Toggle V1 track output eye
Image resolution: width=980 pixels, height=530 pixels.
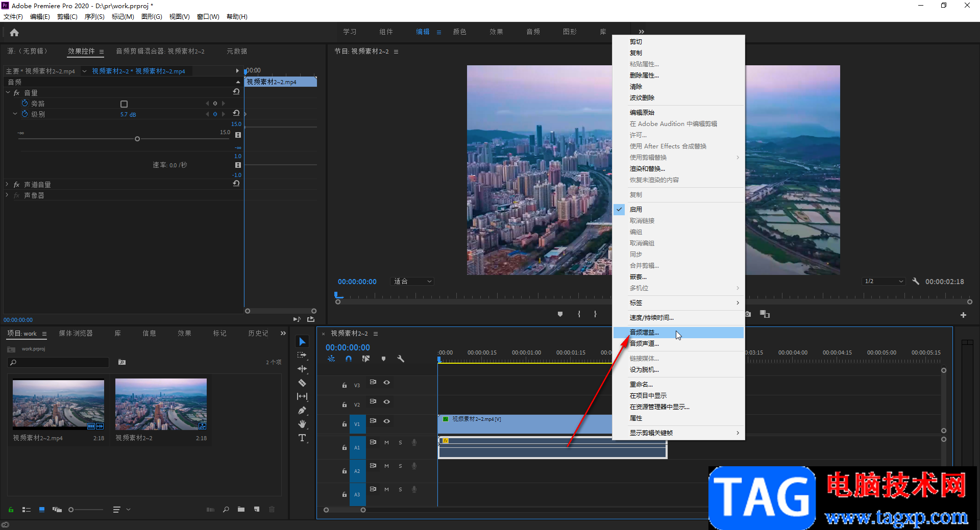[386, 421]
